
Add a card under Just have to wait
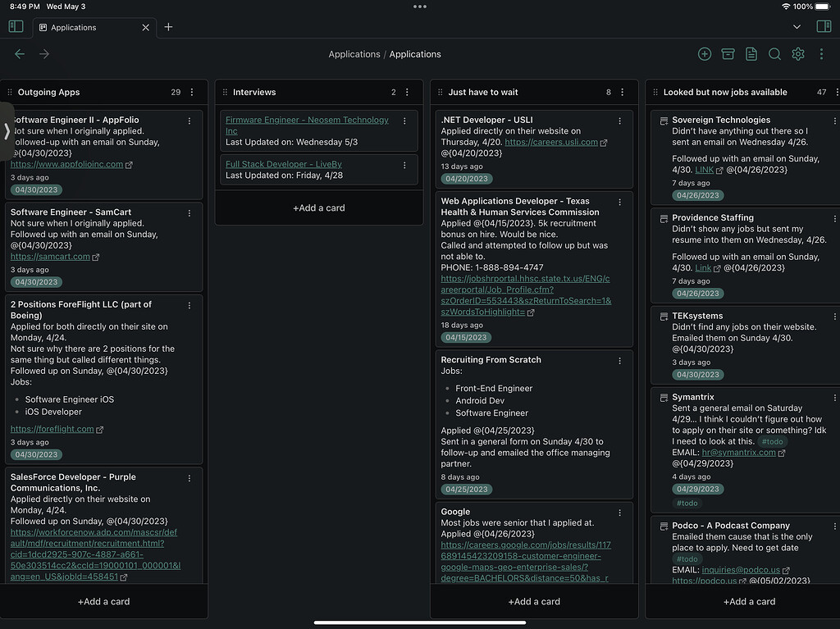(534, 601)
